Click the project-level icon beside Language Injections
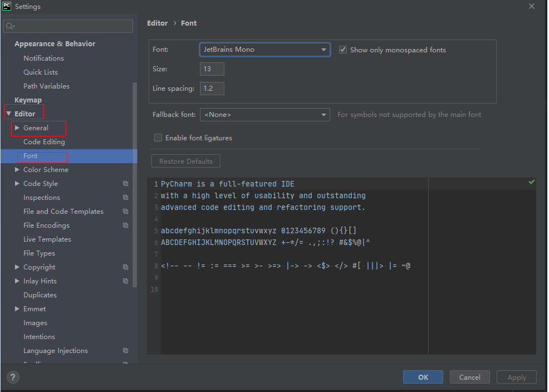Viewport: 549px width, 392px height. [x=125, y=351]
